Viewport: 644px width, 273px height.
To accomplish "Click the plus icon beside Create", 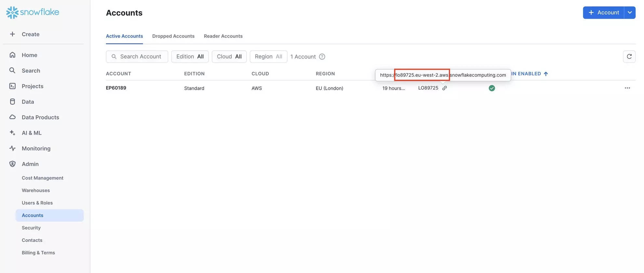I will tap(12, 34).
